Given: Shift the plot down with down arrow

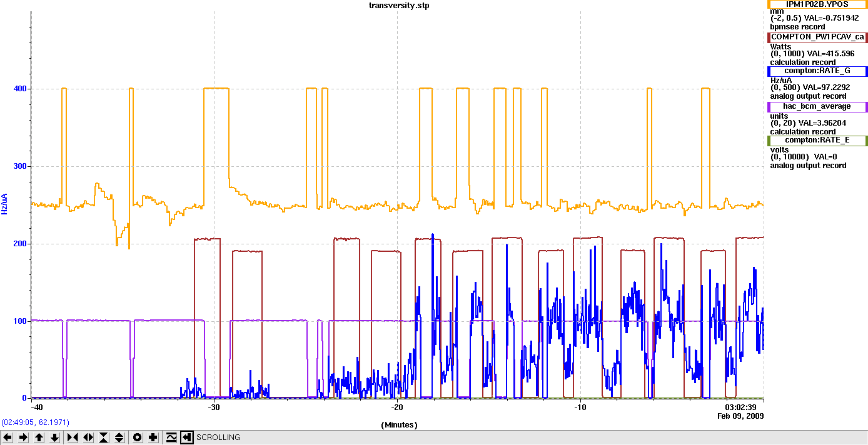Looking at the screenshot, I should click(54, 437).
